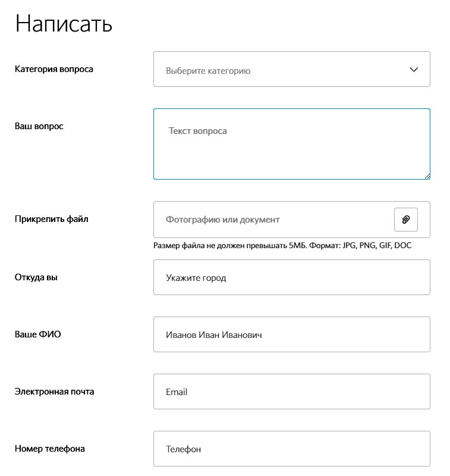Click the "Откуда вы" label
The image size is (450, 476).
point(36,277)
